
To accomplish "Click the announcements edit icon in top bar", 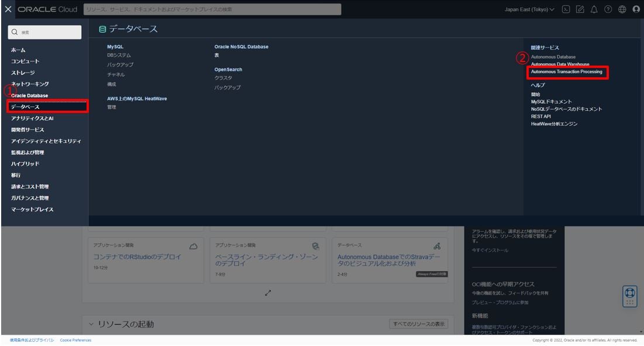I will tap(580, 9).
